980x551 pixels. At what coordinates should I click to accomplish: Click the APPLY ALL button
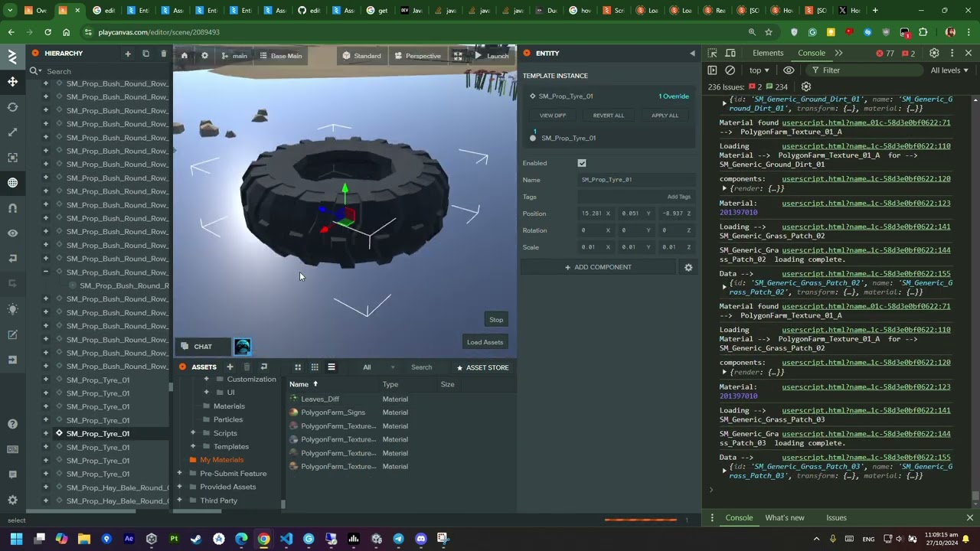[x=665, y=116]
